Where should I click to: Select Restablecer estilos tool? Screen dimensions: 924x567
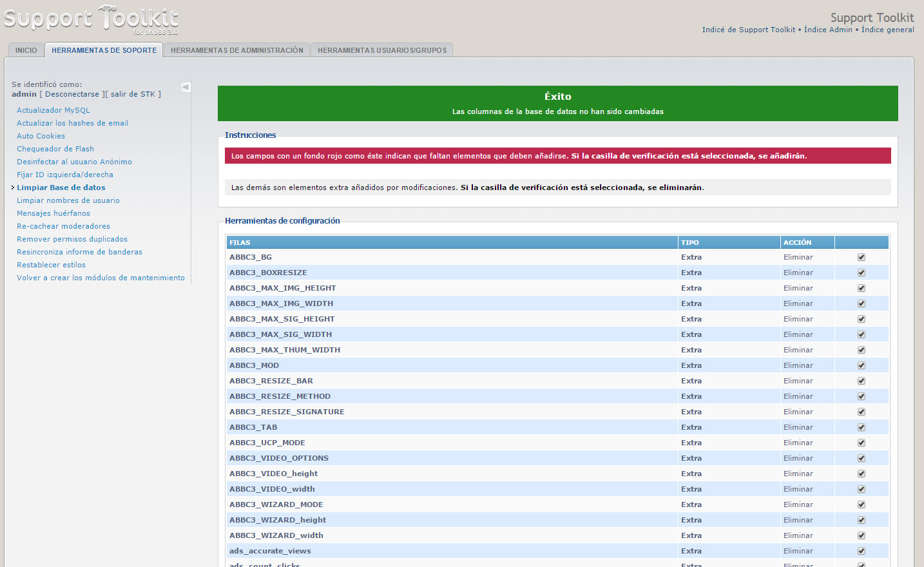click(x=51, y=265)
